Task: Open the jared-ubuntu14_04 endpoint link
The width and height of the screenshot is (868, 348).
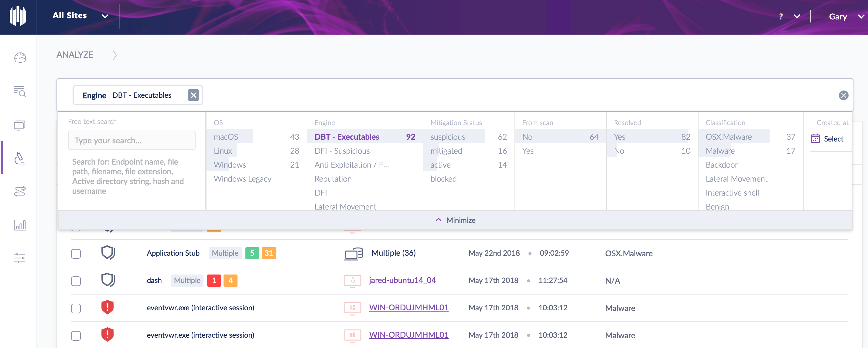Action: (402, 280)
